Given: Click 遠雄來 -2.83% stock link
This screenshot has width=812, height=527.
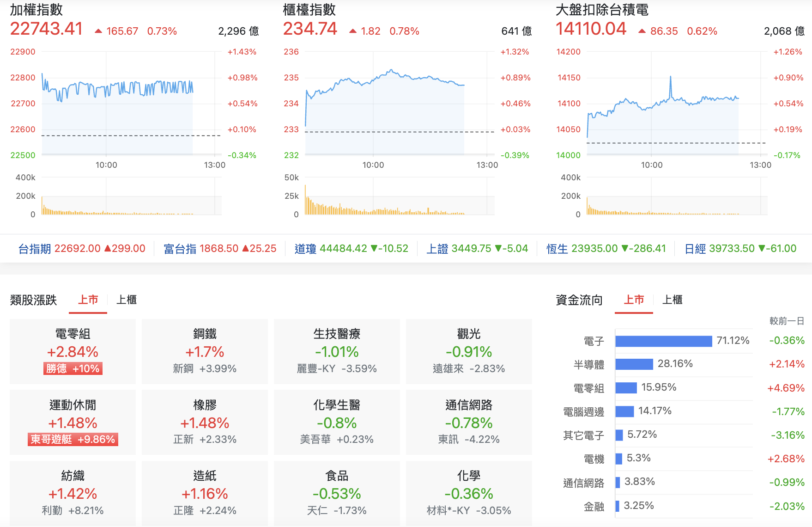Looking at the screenshot, I should [x=469, y=368].
